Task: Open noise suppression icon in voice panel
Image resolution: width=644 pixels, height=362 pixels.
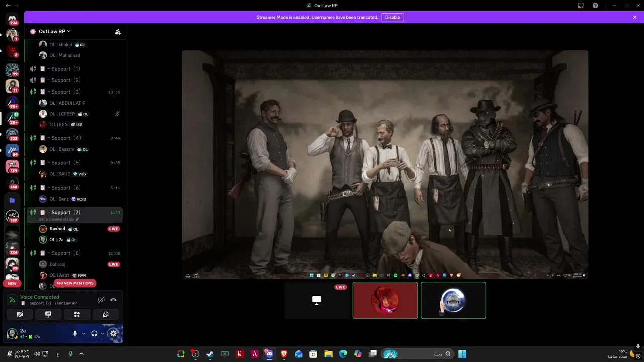Action: coord(101,300)
